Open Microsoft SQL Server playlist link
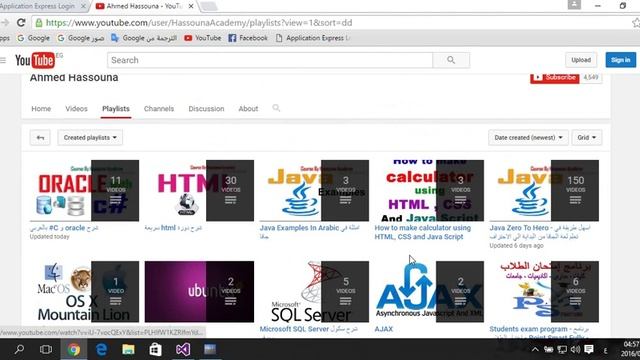 [309, 329]
